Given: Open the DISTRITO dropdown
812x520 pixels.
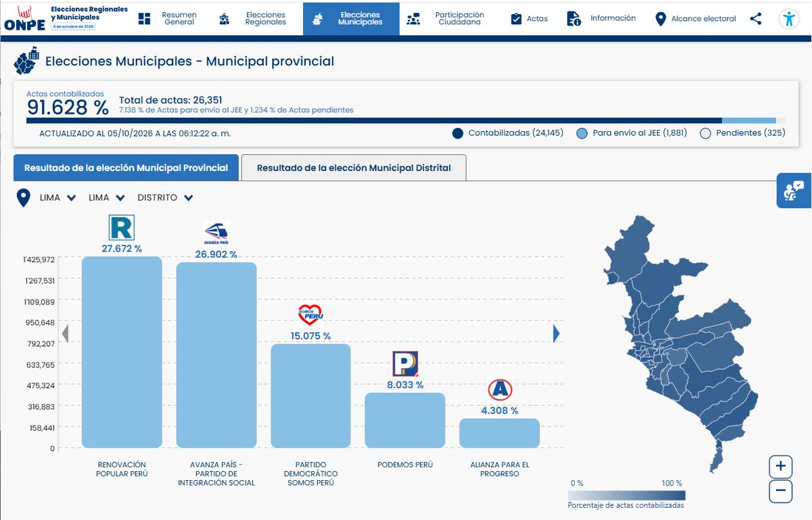Looking at the screenshot, I should click(x=166, y=198).
